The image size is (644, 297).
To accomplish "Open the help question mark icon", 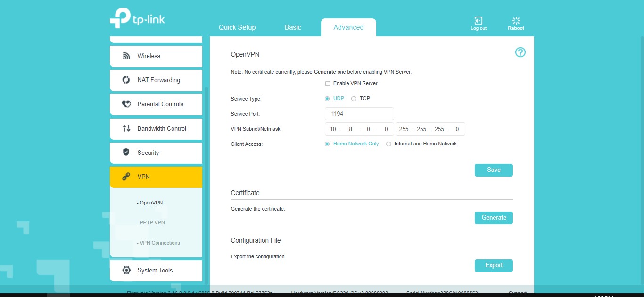I will point(520,52).
